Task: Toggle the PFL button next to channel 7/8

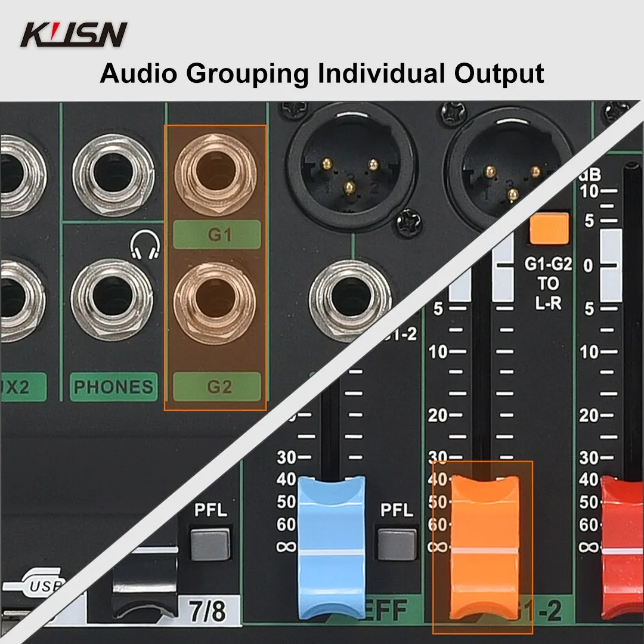Action: point(210,544)
